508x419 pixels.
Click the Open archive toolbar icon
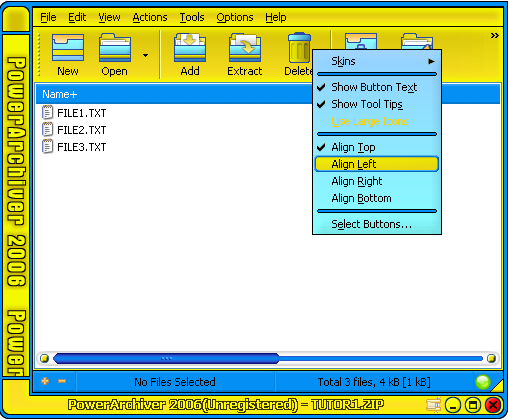tap(115, 47)
